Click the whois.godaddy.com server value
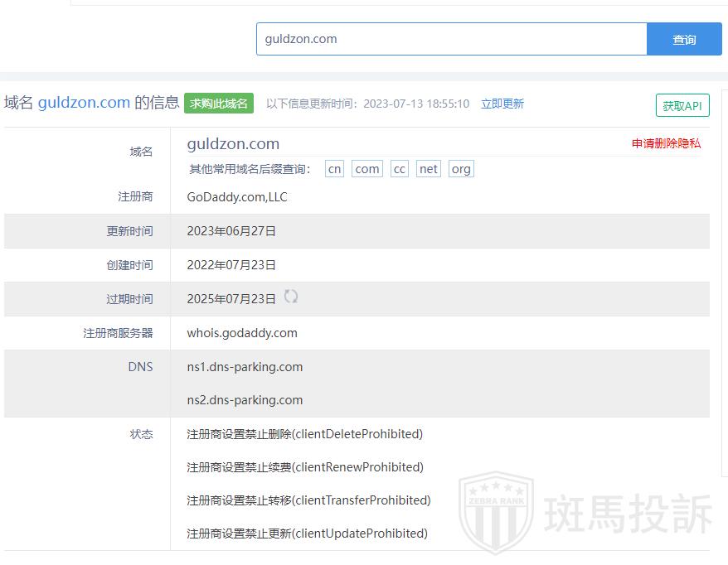Screen dimensions: 728x565 point(242,333)
